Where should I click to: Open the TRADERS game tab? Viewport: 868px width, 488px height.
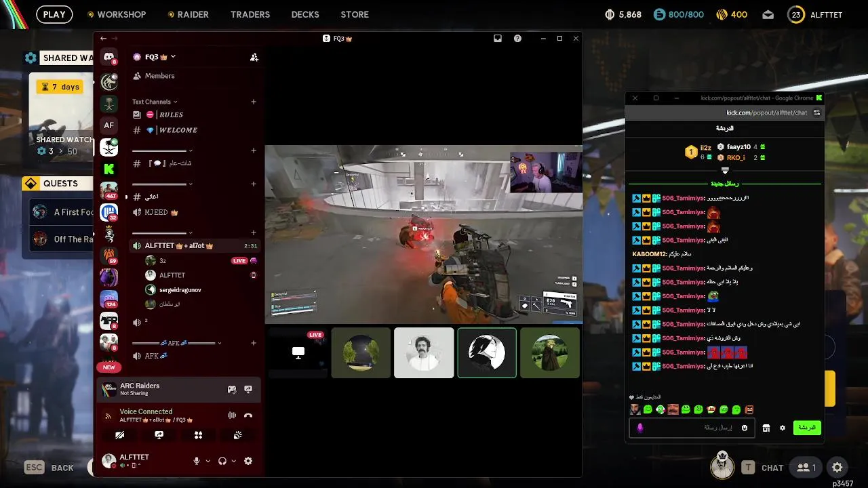coord(250,14)
